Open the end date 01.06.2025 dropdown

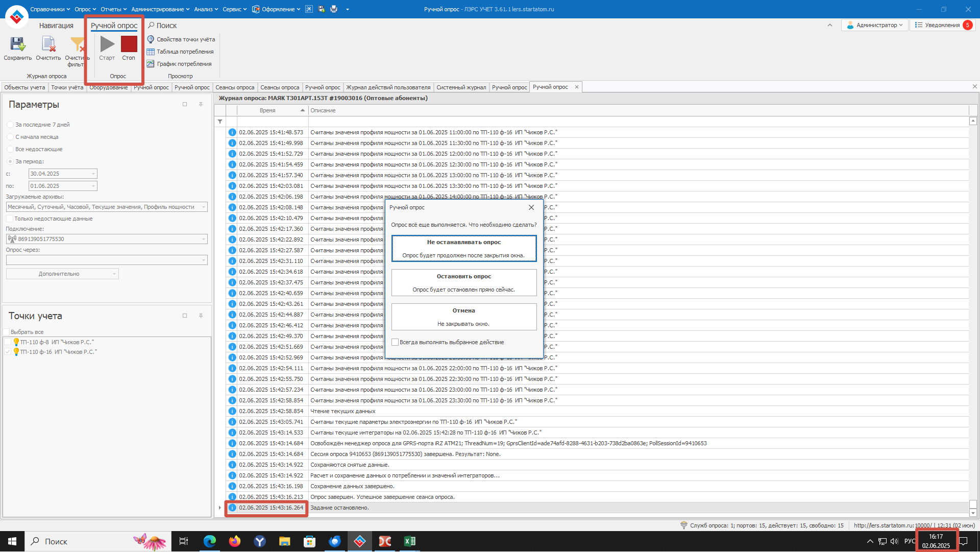tap(93, 186)
